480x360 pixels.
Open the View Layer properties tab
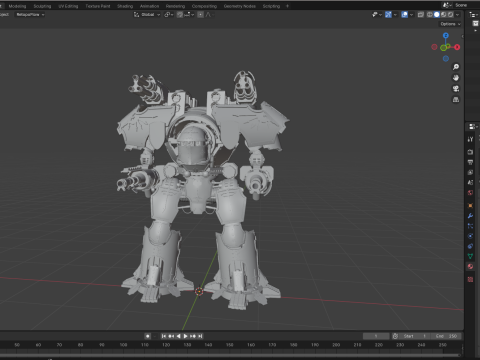470,172
